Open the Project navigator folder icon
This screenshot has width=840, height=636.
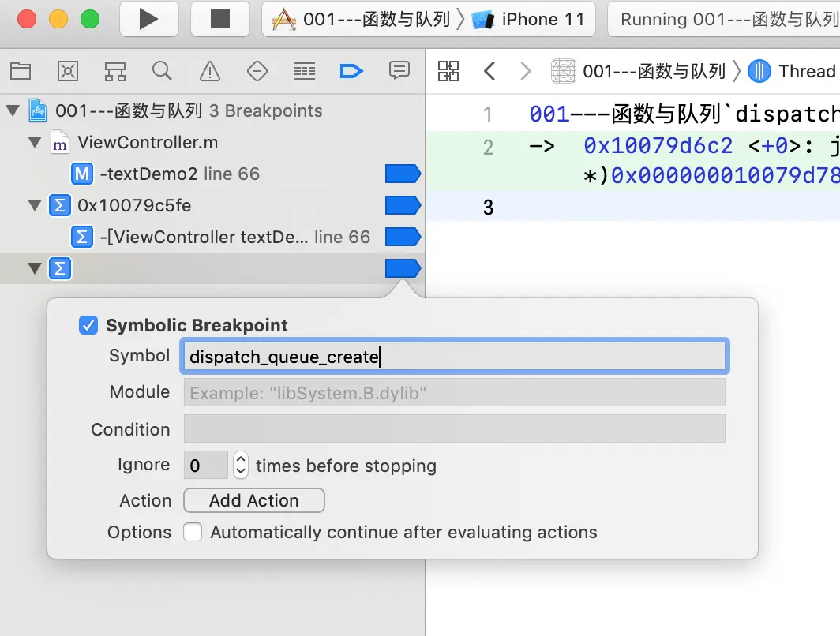pos(21,71)
